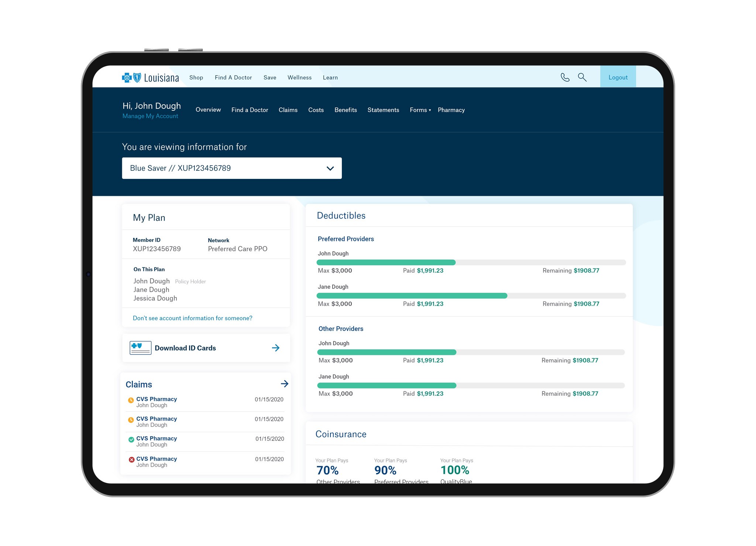Screen dimensions: 756x546
Task: View Jane Dough deductible remaining amount
Action: click(585, 303)
